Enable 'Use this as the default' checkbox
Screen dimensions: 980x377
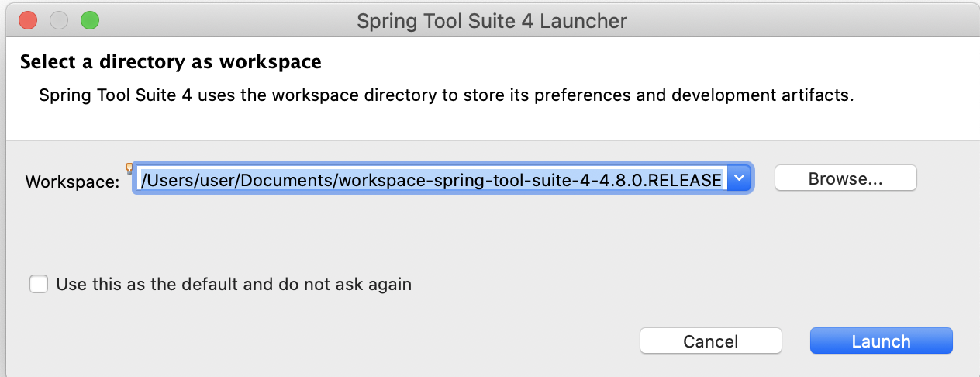pyautogui.click(x=39, y=284)
